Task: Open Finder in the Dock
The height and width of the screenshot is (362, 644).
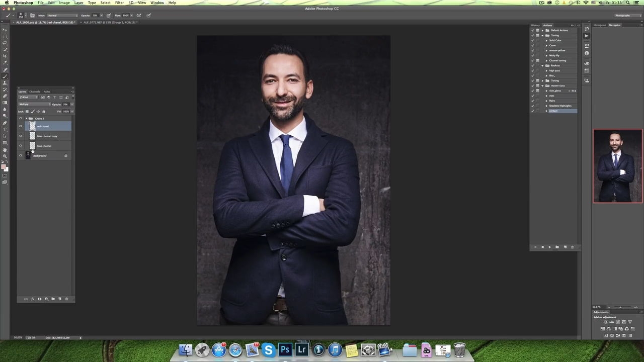Action: (186, 349)
